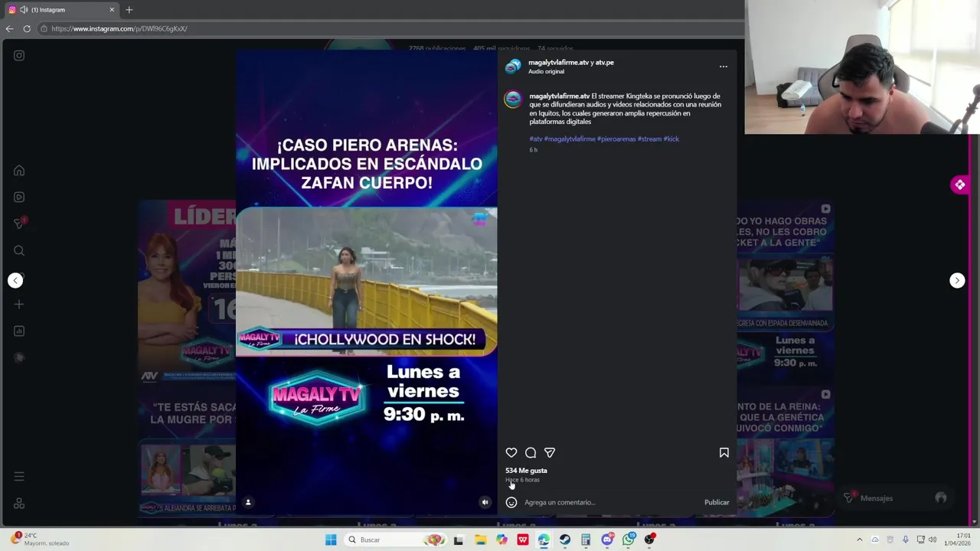Click the taskbar Buscar search box
The image size is (980, 551).
coord(394,540)
